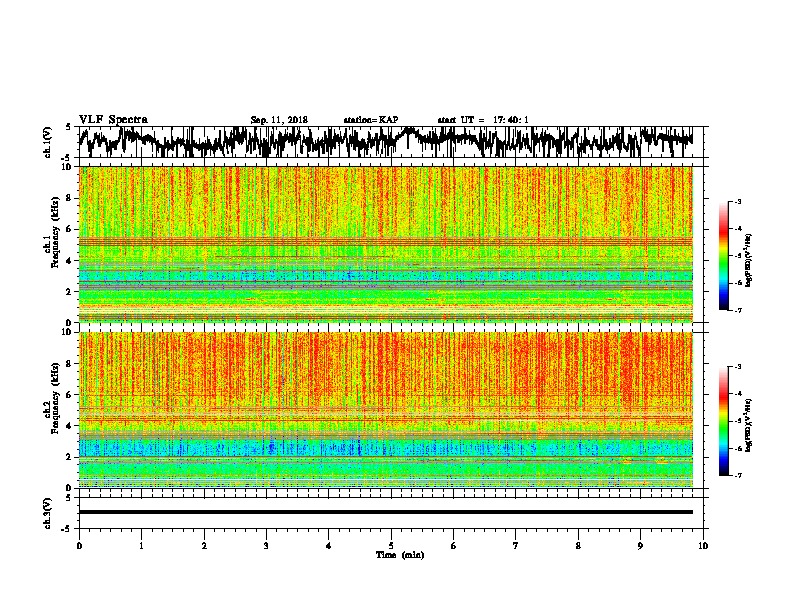Select the "Sep. 11, 2018" date text
This screenshot has height=612, width=792.
click(279, 120)
